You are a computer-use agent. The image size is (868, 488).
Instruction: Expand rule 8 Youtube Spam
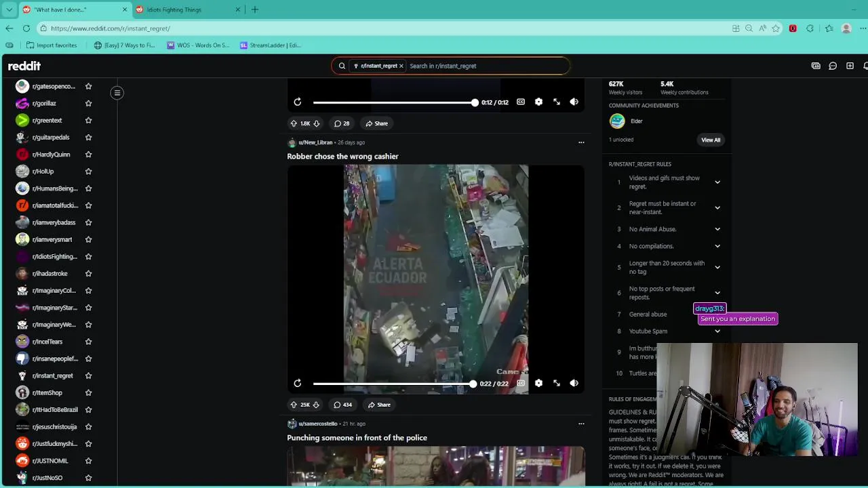pyautogui.click(x=717, y=331)
